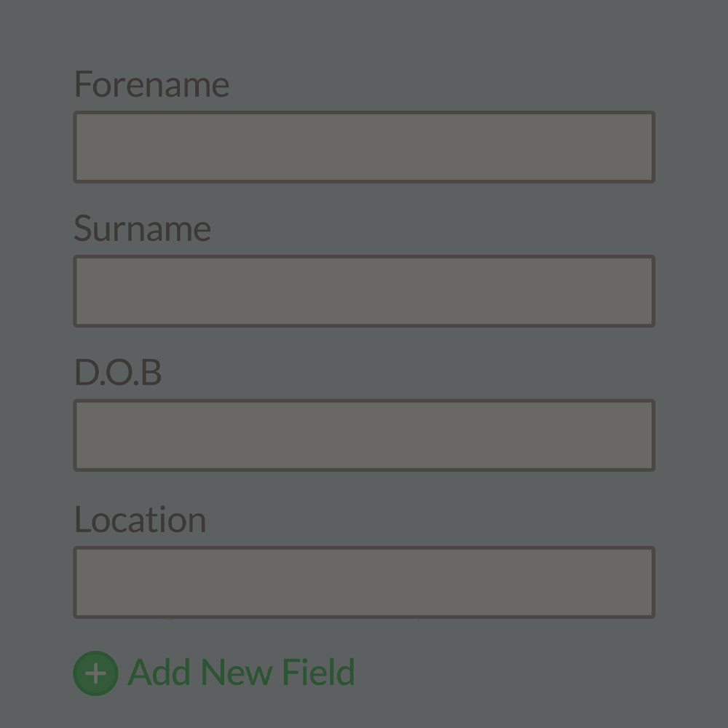Place cursor in the last name box
The height and width of the screenshot is (728, 728).
point(364,291)
